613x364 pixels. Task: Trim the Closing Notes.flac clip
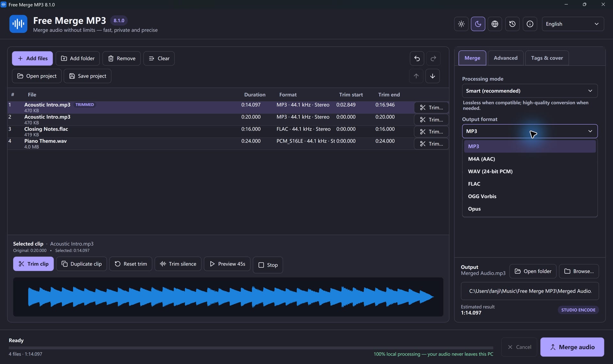pos(431,132)
